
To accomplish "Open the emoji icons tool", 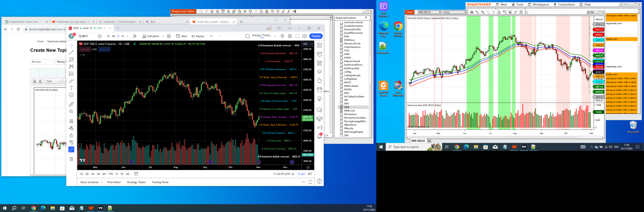I will (x=71, y=95).
